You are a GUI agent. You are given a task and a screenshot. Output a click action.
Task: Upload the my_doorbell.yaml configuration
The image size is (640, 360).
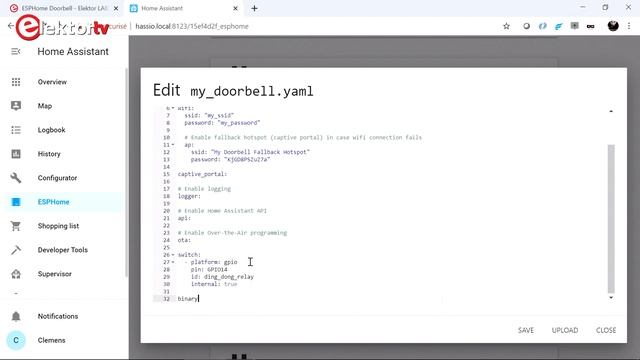click(565, 330)
